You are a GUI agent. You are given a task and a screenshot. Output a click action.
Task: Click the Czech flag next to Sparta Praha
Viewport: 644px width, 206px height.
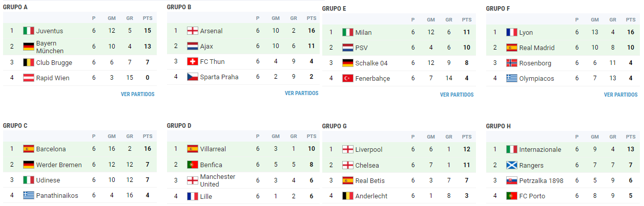click(x=193, y=77)
